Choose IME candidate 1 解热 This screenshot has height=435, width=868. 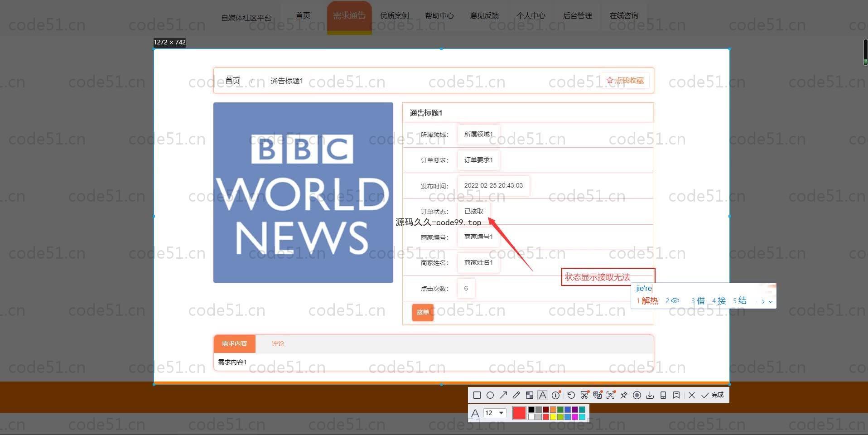(647, 301)
